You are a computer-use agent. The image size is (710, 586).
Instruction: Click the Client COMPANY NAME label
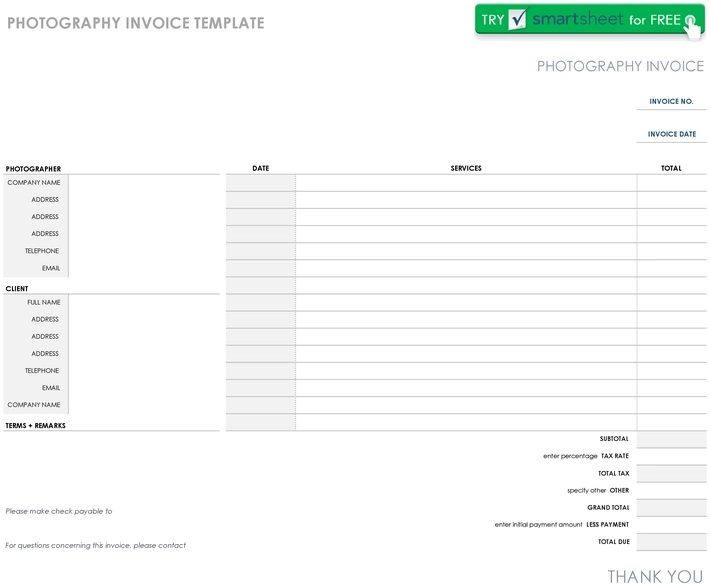(x=34, y=404)
